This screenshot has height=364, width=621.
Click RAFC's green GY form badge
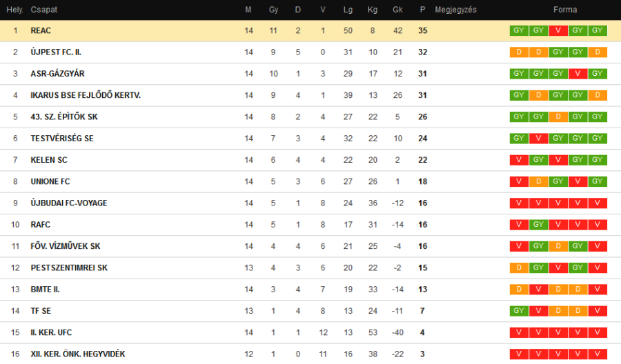tap(538, 225)
